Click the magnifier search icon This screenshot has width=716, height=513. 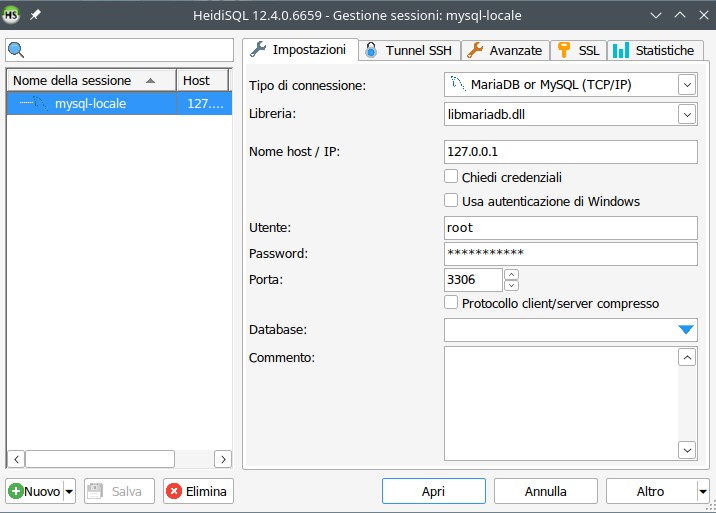click(16, 50)
